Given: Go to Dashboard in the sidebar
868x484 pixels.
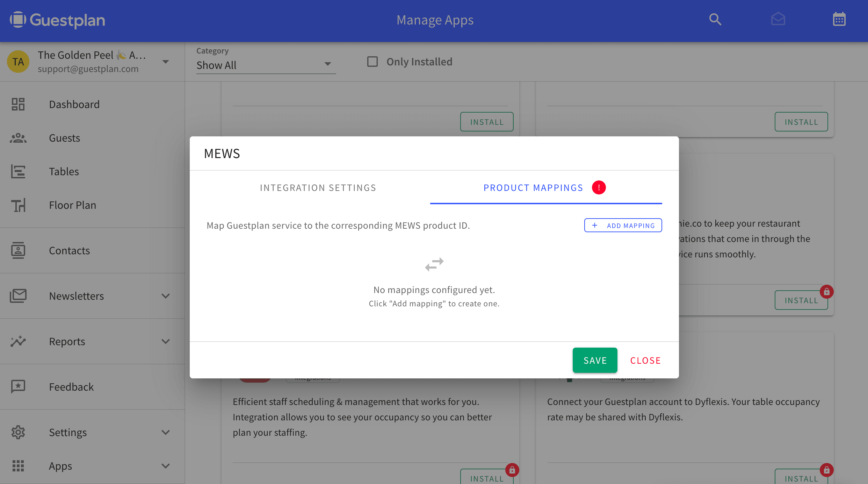Looking at the screenshot, I should (92, 104).
